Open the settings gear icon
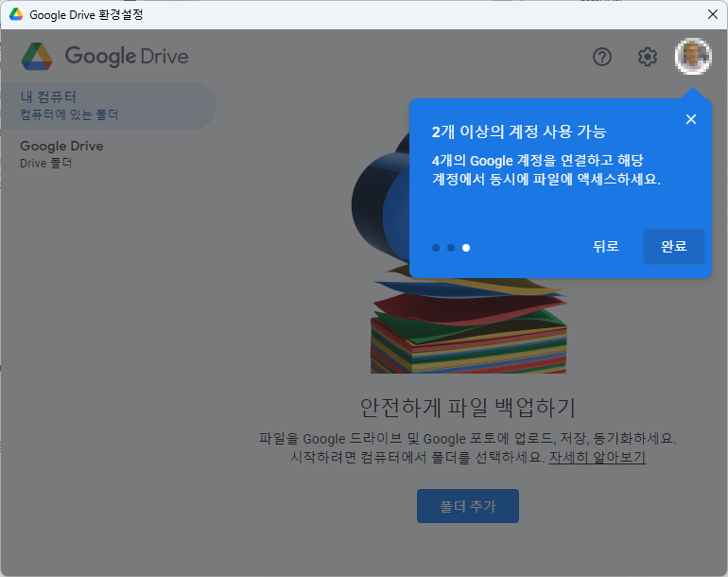 [647, 57]
